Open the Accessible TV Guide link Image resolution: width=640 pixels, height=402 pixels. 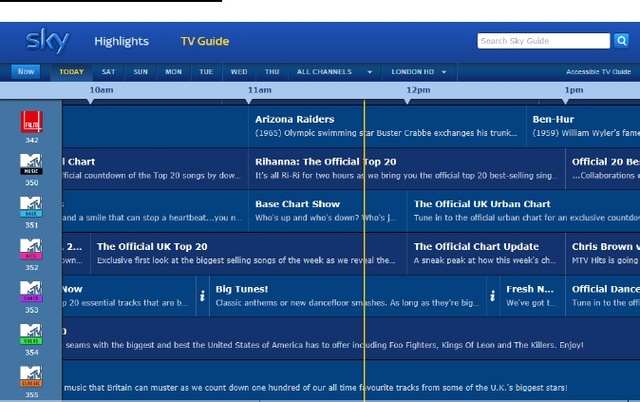pos(598,72)
